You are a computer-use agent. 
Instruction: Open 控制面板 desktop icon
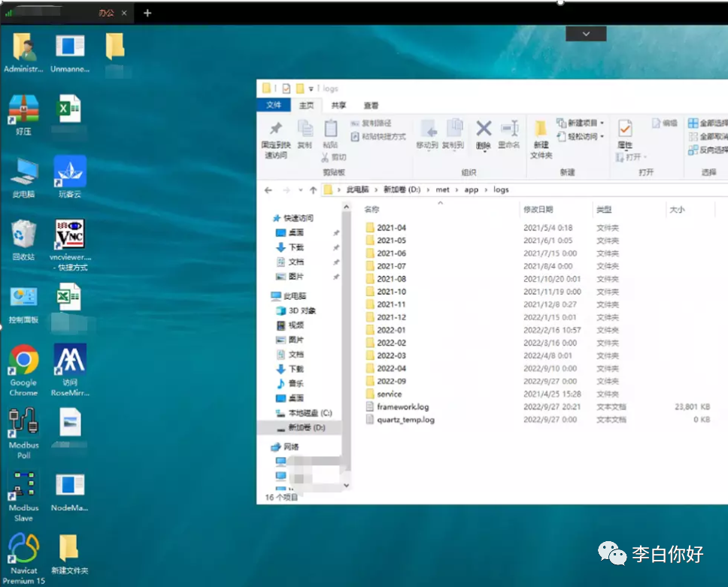[x=23, y=304]
